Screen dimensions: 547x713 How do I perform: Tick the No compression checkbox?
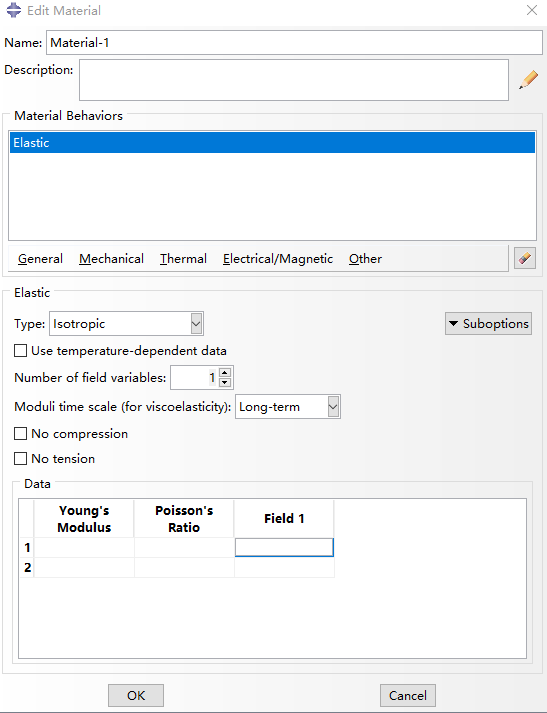coord(20,434)
